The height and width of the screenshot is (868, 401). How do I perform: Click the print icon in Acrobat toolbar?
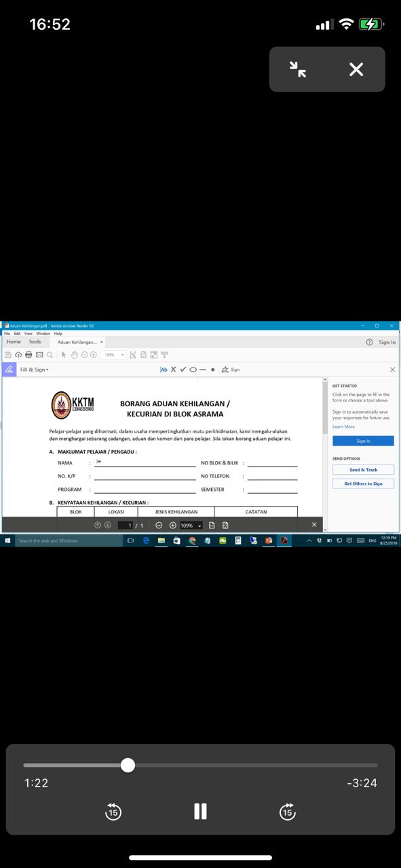(x=28, y=355)
